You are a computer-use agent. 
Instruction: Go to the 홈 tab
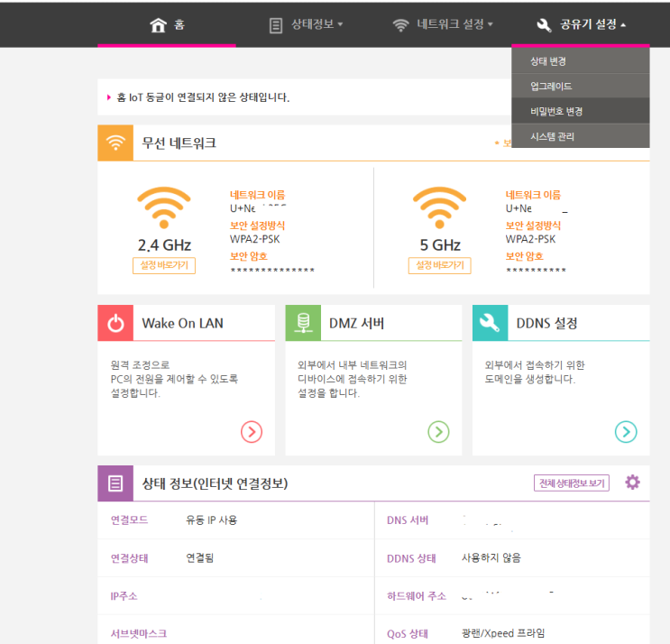click(x=167, y=24)
